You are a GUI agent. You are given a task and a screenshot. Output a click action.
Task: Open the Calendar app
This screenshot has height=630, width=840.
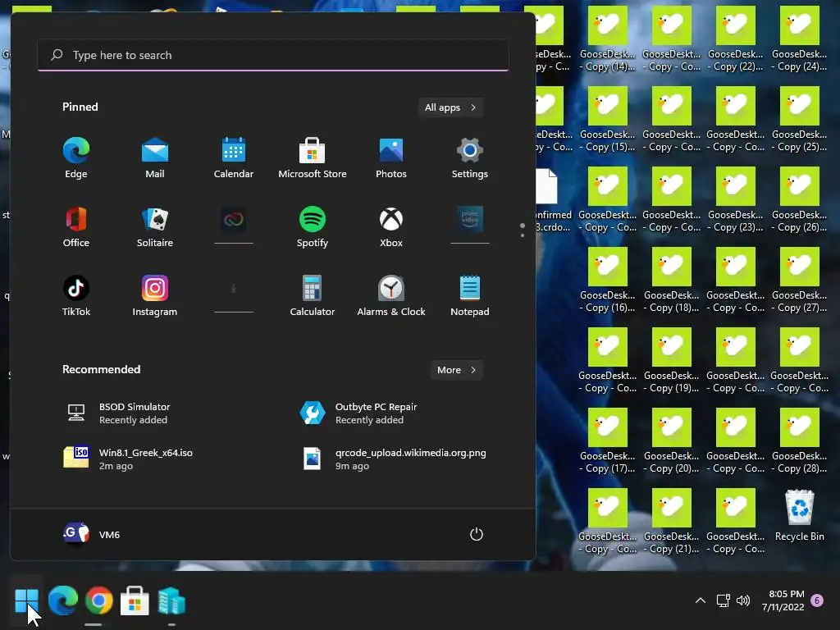coord(234,158)
